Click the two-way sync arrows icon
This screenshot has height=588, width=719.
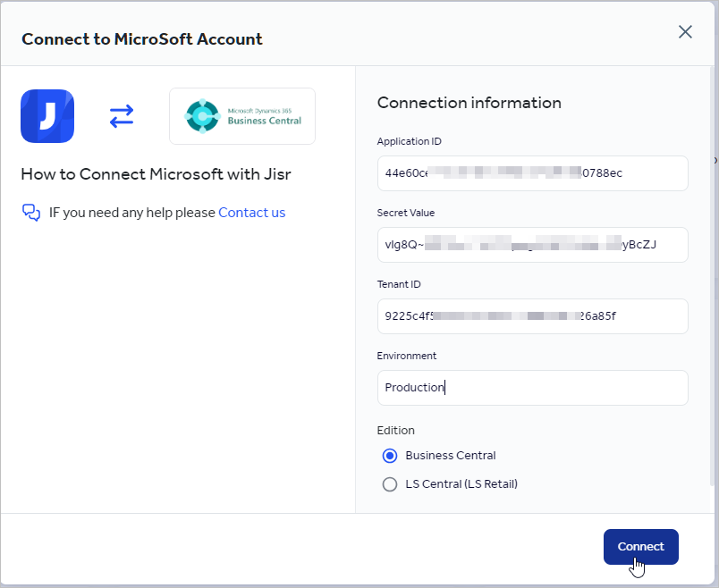coord(122,116)
